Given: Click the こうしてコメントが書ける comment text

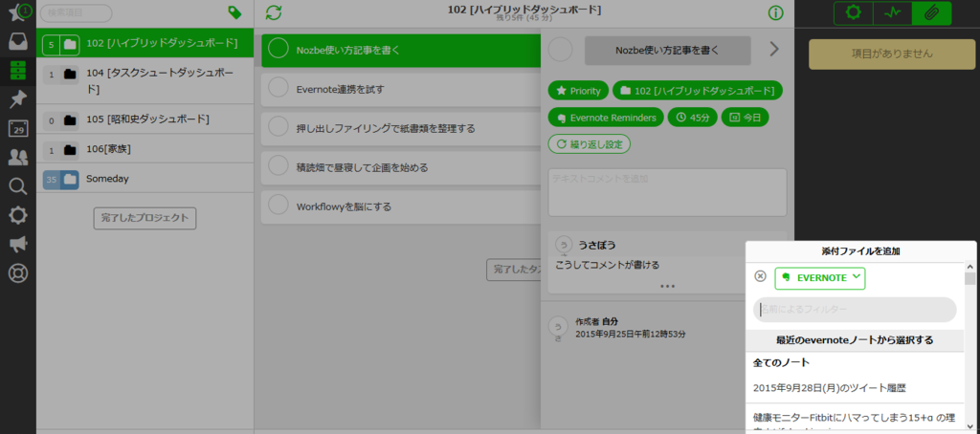Looking at the screenshot, I should coord(608,265).
